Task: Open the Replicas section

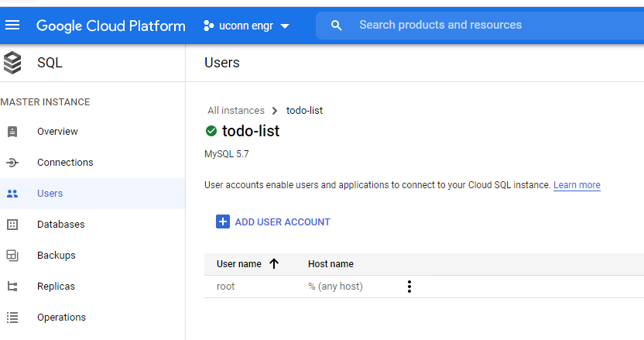Action: pyautogui.click(x=56, y=286)
